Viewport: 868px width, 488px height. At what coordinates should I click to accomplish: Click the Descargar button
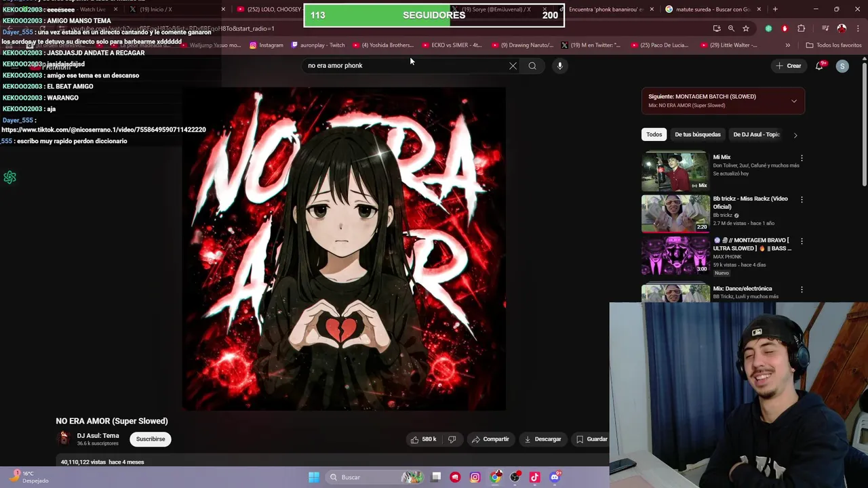pyautogui.click(x=542, y=439)
